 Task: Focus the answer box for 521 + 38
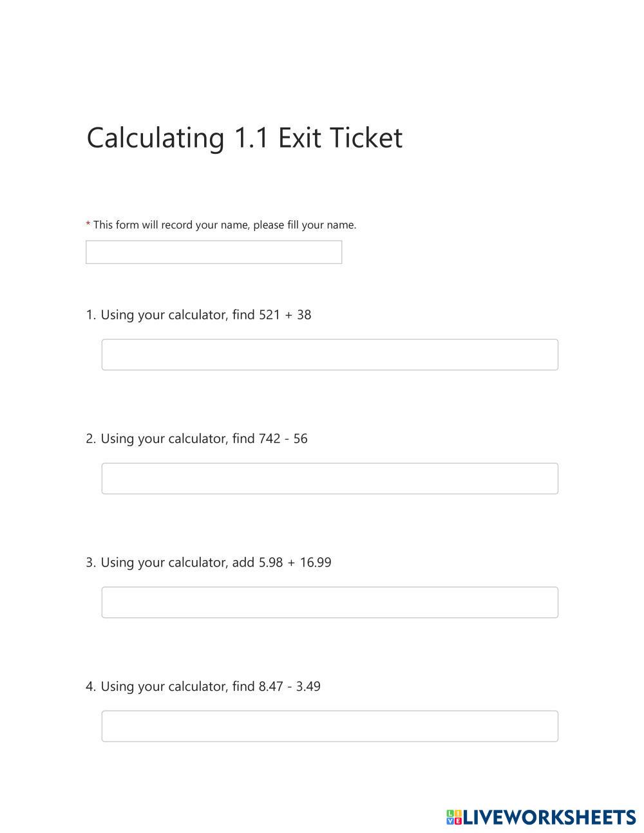330,355
